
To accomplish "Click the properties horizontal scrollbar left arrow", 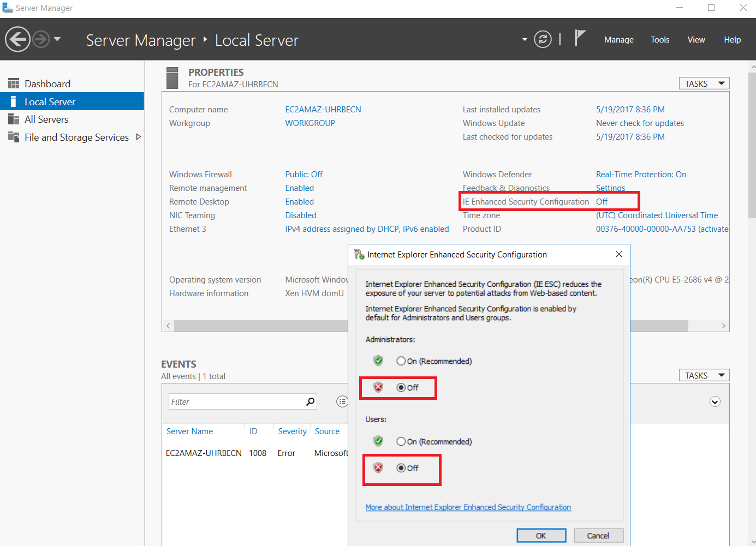I will pos(168,326).
